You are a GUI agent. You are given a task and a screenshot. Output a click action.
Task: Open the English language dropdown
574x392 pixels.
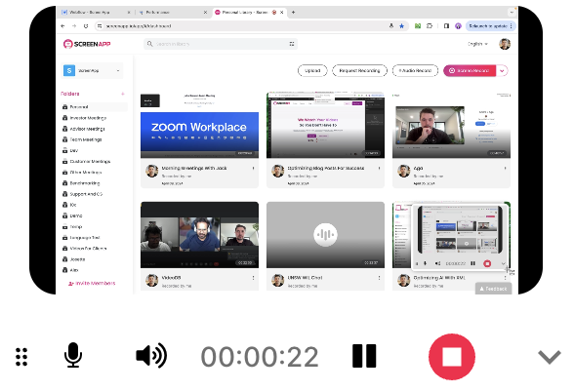tap(477, 44)
